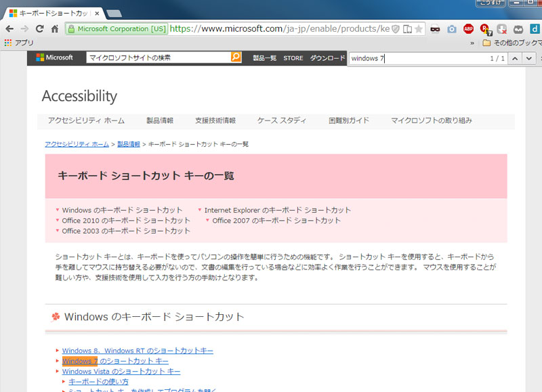
Task: Open the Windows 7 のショートカット キー link
Action: (115, 361)
